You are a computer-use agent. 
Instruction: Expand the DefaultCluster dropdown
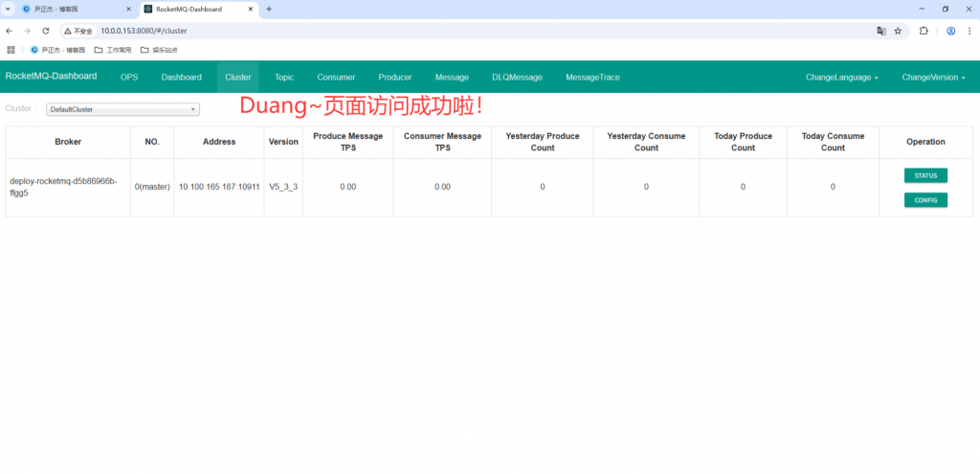tap(123, 109)
